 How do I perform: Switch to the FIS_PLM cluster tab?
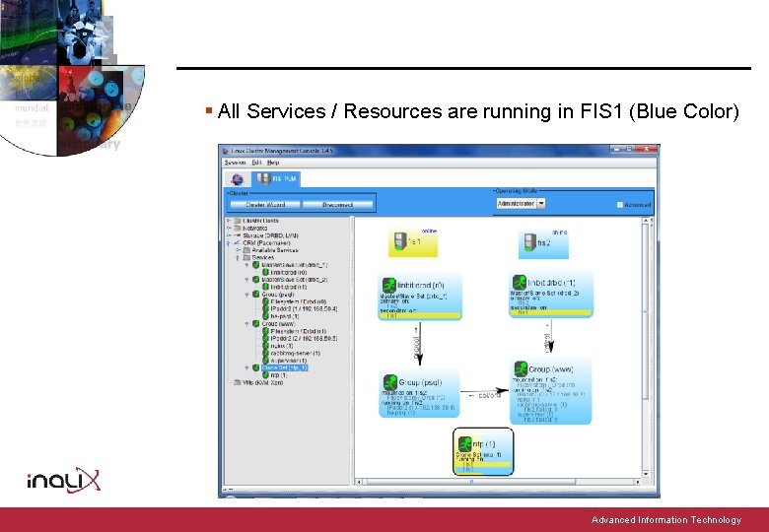click(x=276, y=178)
